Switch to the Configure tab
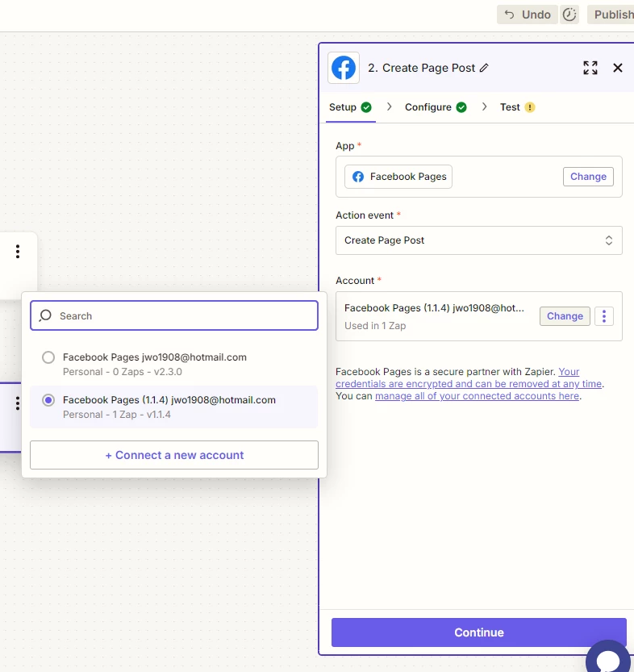This screenshot has height=672, width=634. click(x=436, y=107)
